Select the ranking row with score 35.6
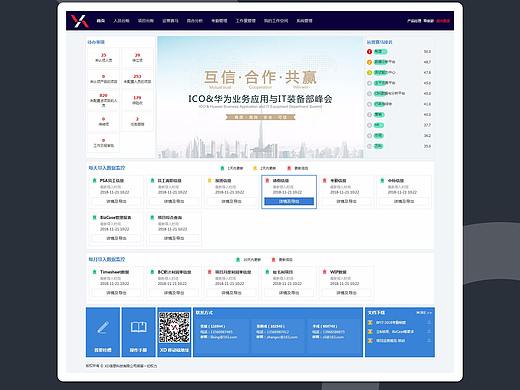The width and height of the screenshot is (520, 390). coord(399,146)
